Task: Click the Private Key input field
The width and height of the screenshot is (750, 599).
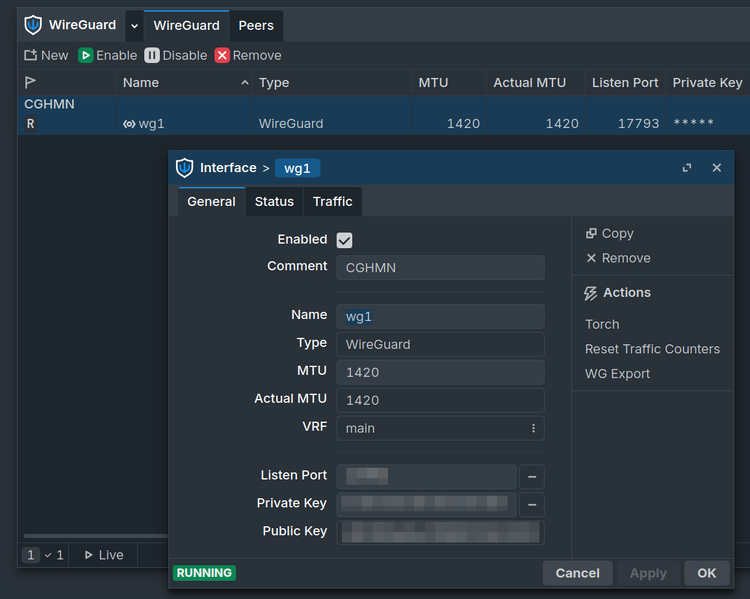Action: coord(427,504)
